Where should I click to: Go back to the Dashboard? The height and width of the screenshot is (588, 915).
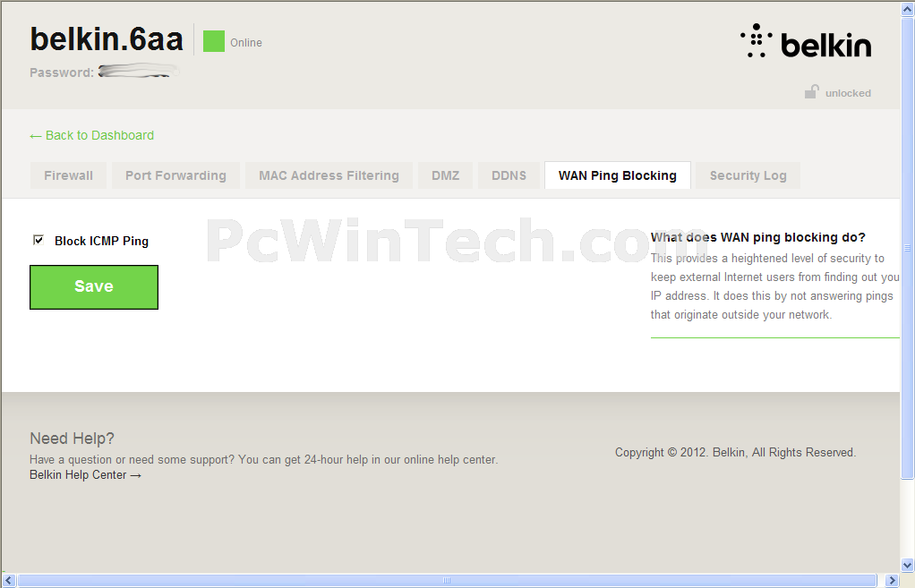(x=91, y=135)
